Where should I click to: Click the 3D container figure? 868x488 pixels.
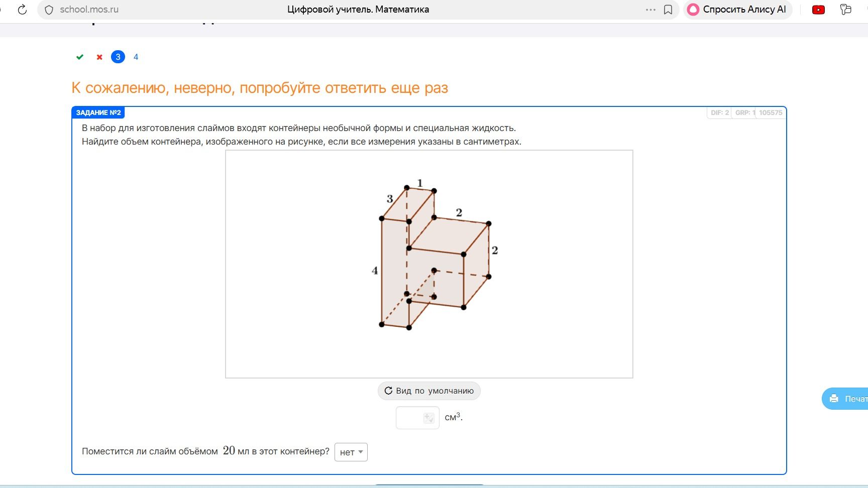[435, 256]
